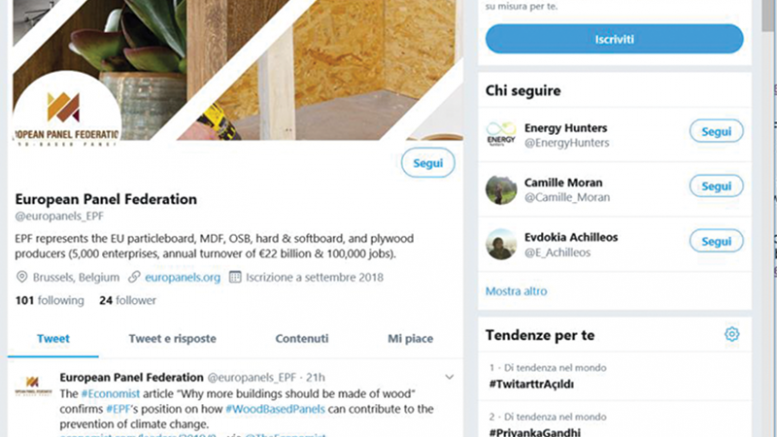Click the European Panel Federation profile logo
The height and width of the screenshot is (437, 777).
[x=66, y=109]
